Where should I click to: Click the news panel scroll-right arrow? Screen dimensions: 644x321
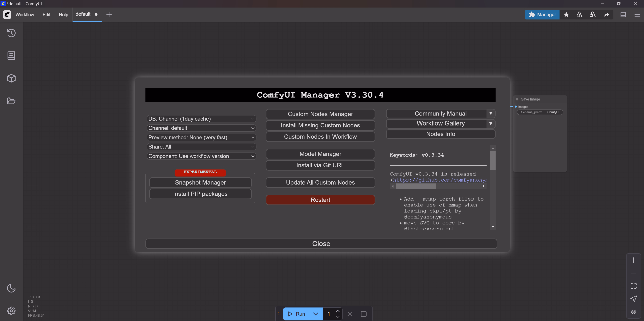(484, 186)
